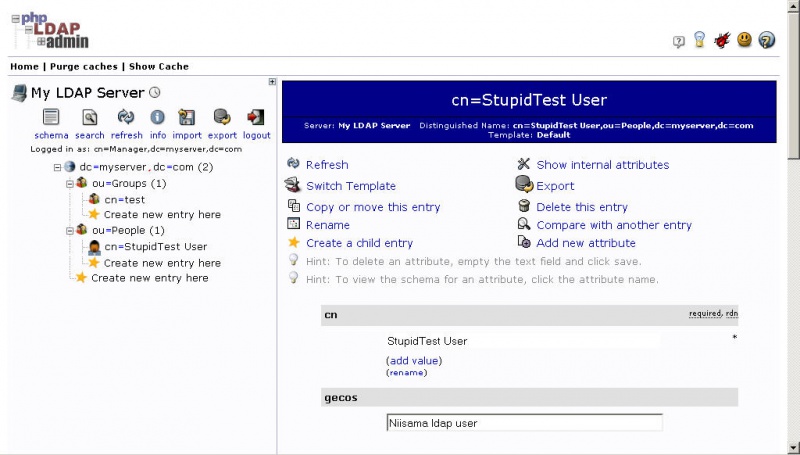Click the star icon beside Create a child entry

293,242
